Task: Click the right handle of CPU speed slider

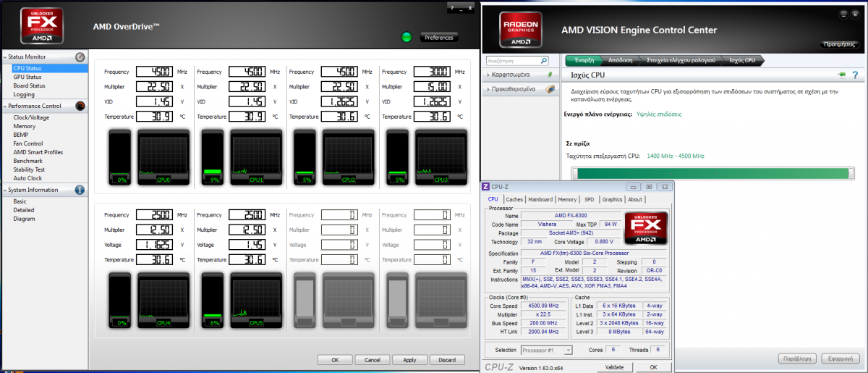Action: [x=850, y=173]
